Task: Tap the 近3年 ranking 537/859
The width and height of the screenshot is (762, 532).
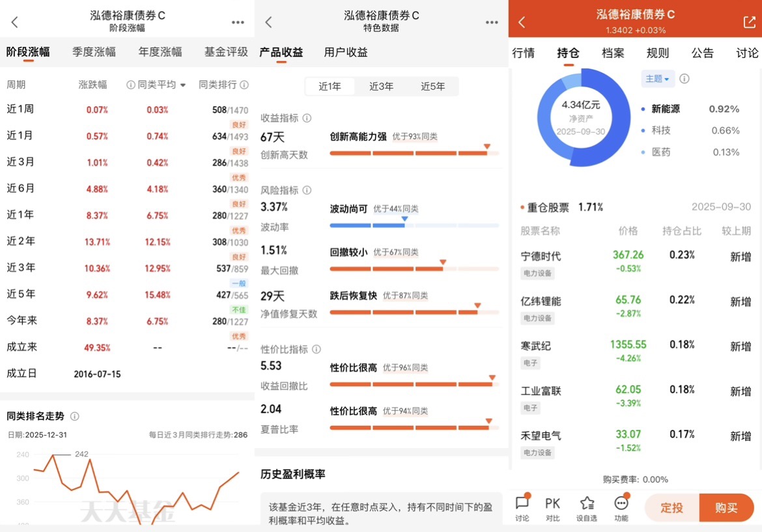Action: click(x=233, y=268)
